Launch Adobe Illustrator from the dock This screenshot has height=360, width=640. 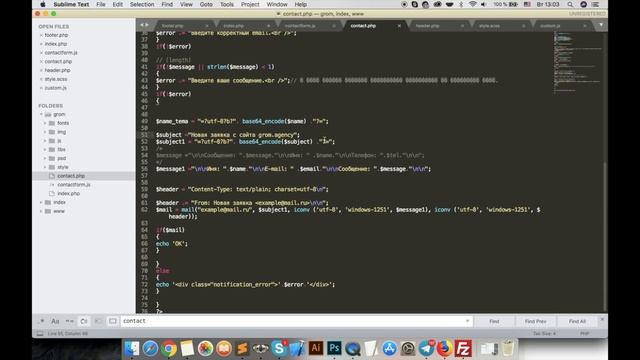[x=316, y=349]
